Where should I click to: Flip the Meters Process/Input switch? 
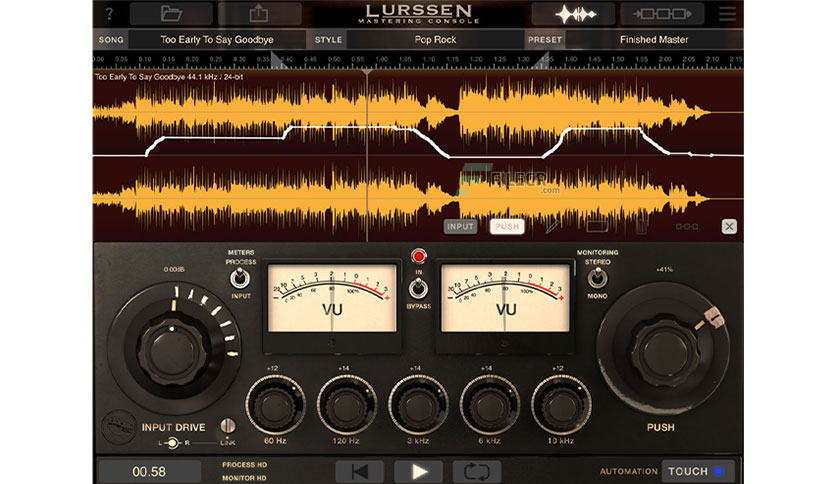[x=239, y=278]
